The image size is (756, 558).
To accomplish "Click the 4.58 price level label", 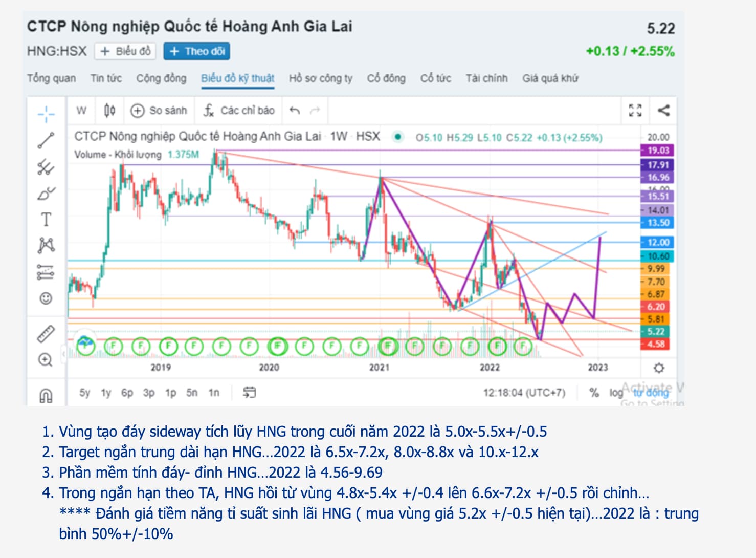I will click(x=656, y=344).
